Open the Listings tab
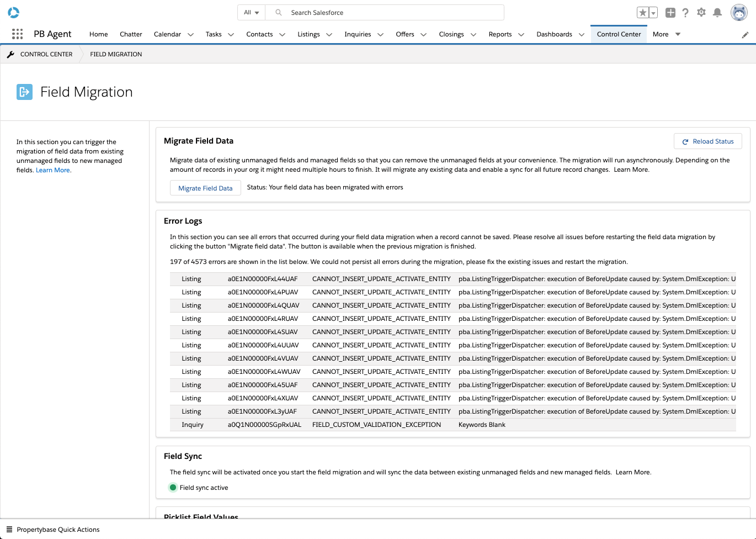This screenshot has width=756, height=539. [308, 34]
